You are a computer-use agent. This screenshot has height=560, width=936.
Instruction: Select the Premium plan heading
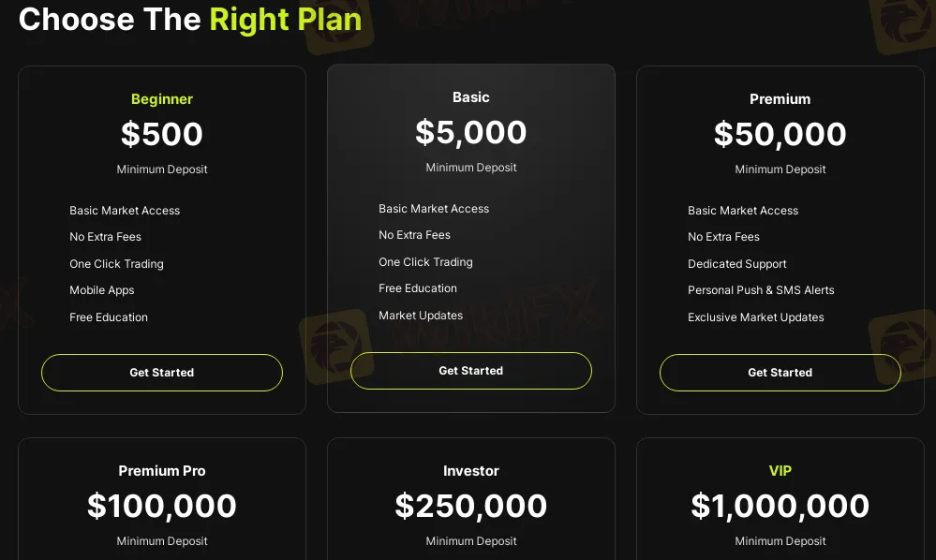click(x=780, y=99)
